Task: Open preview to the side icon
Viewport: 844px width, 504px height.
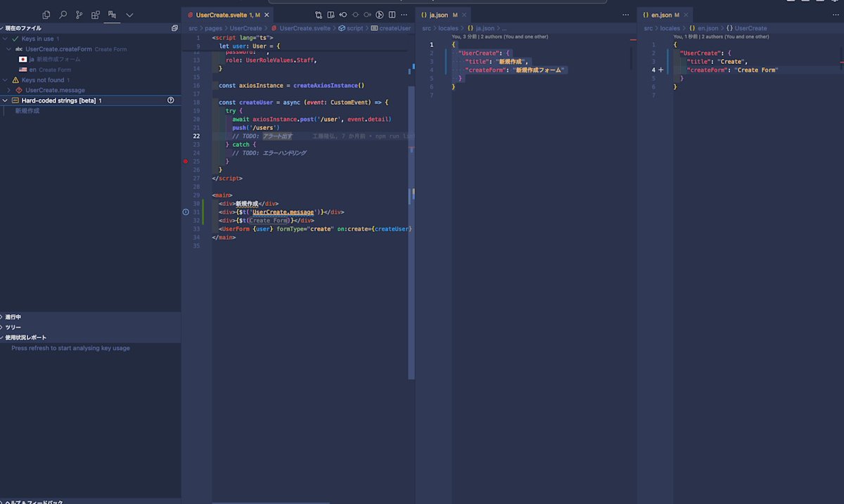Action: tap(331, 15)
